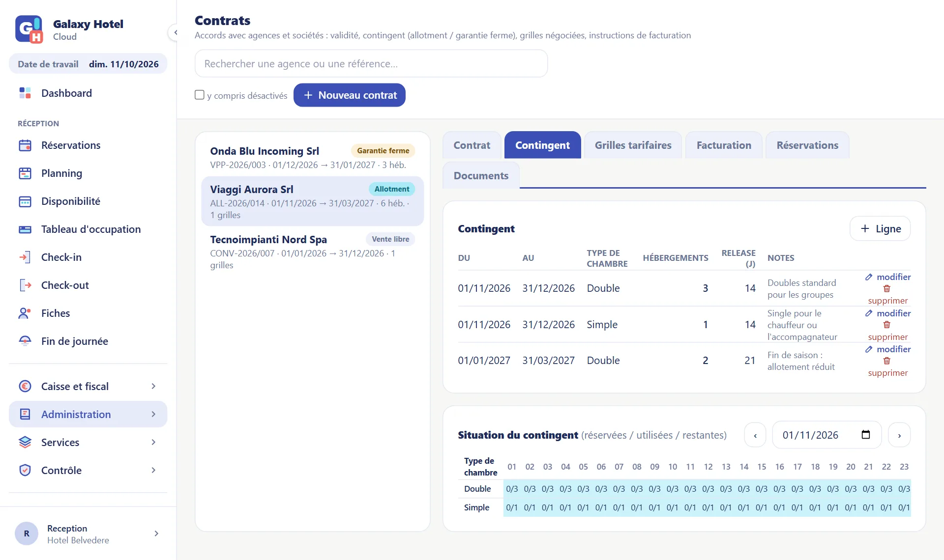Go to next period in situation
This screenshot has width=944, height=560.
click(x=899, y=435)
